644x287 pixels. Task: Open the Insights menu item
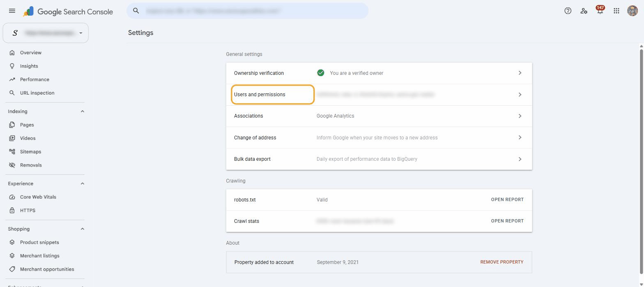[x=29, y=66]
